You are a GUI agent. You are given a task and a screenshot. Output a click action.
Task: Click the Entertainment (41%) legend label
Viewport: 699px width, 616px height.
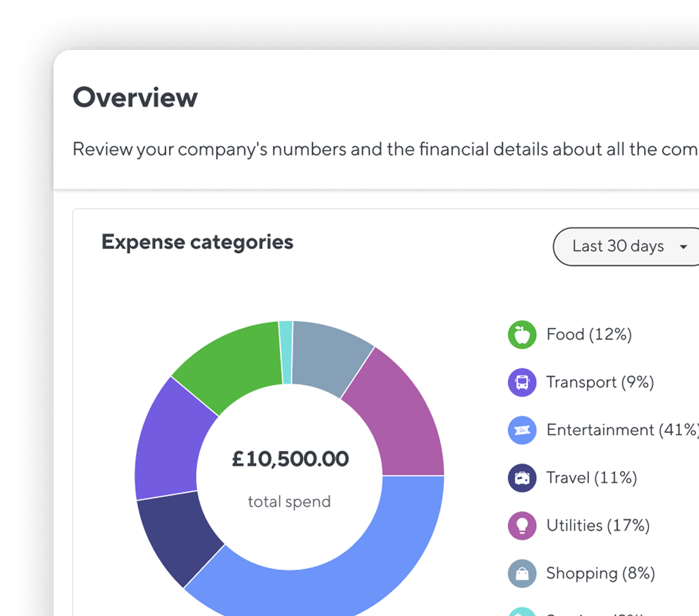[623, 430]
